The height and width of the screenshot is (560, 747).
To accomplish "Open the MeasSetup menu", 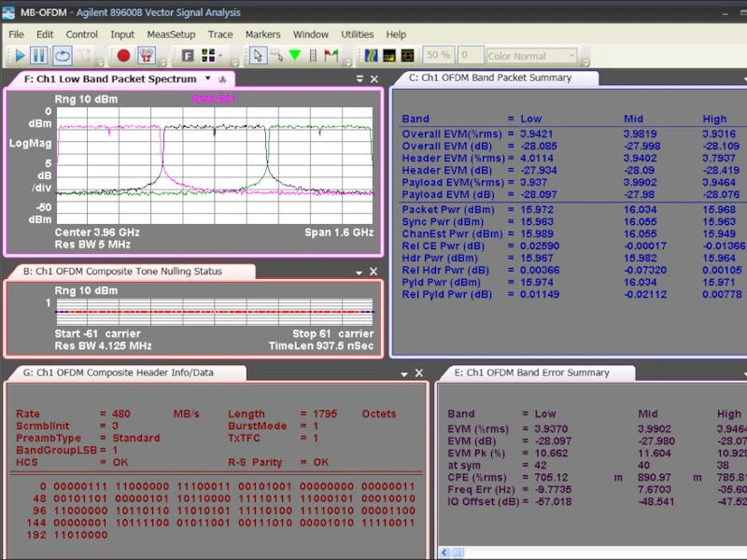I will 171,35.
